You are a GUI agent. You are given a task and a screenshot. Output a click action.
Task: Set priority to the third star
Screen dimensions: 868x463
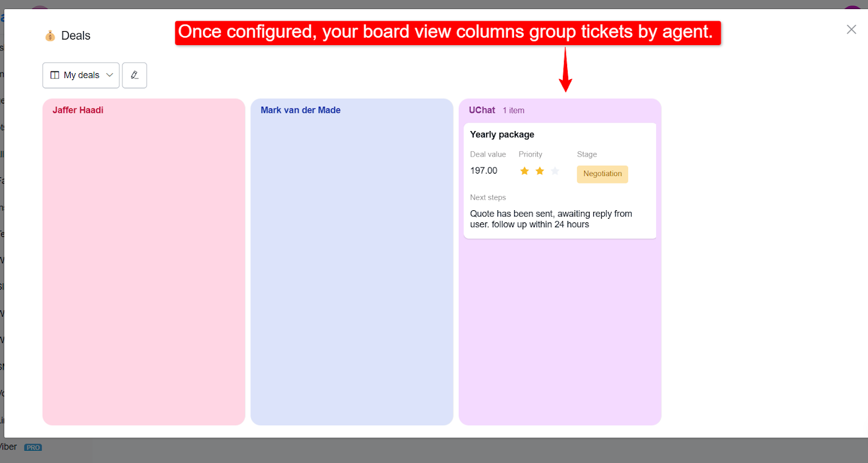[555, 171]
